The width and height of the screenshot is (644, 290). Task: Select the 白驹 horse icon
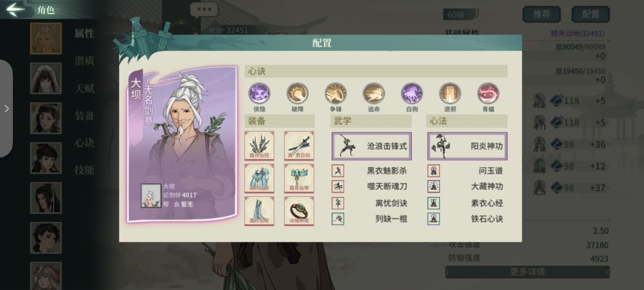point(412,93)
